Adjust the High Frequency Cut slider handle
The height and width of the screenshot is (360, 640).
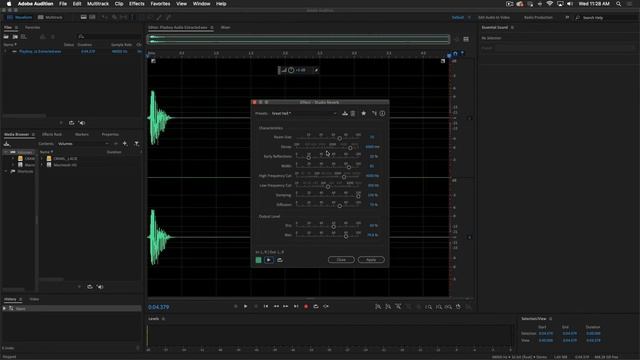[344, 177]
